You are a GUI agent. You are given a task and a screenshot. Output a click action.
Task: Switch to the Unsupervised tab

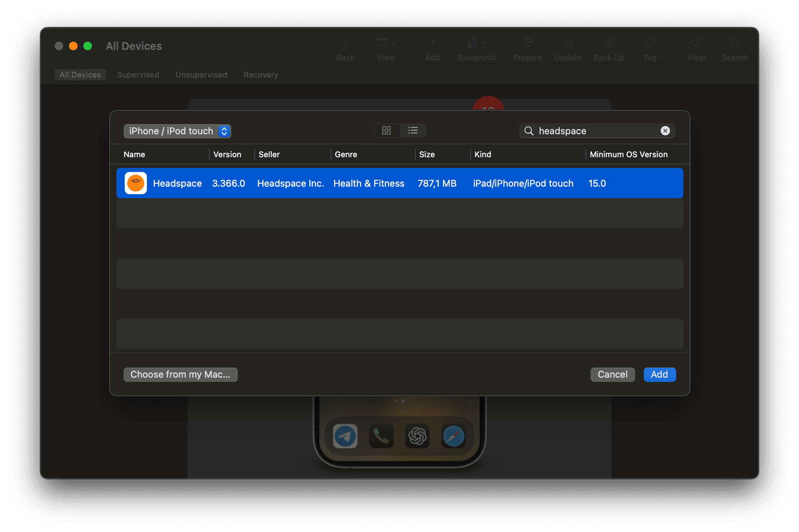tap(201, 75)
